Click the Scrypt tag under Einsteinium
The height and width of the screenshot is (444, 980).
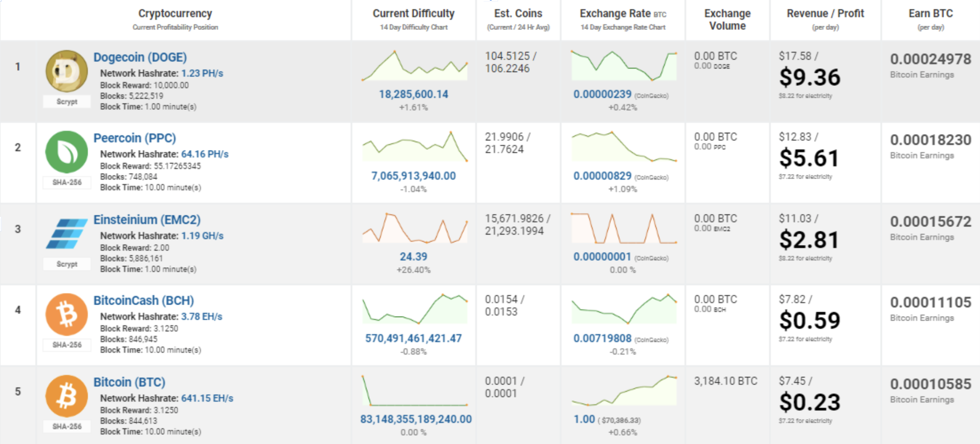click(x=67, y=264)
